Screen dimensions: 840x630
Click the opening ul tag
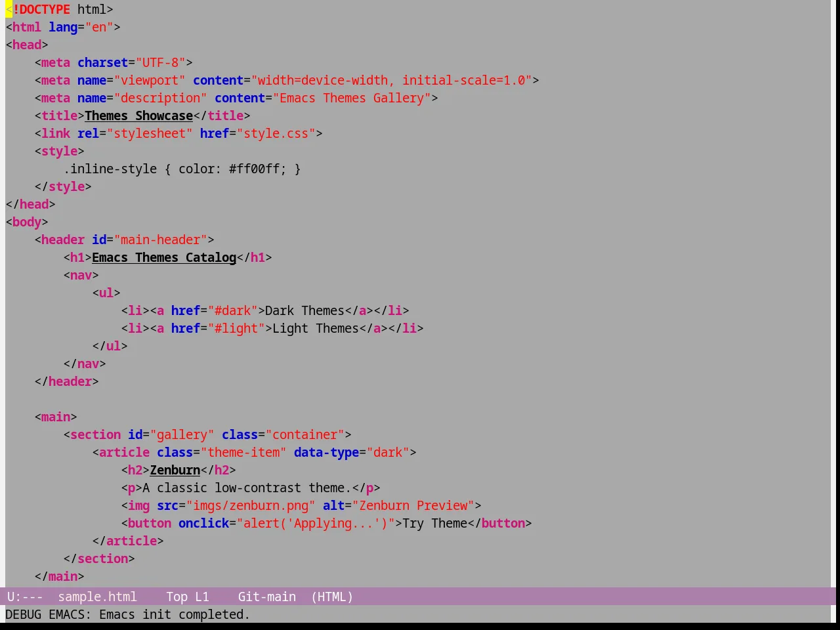click(106, 293)
